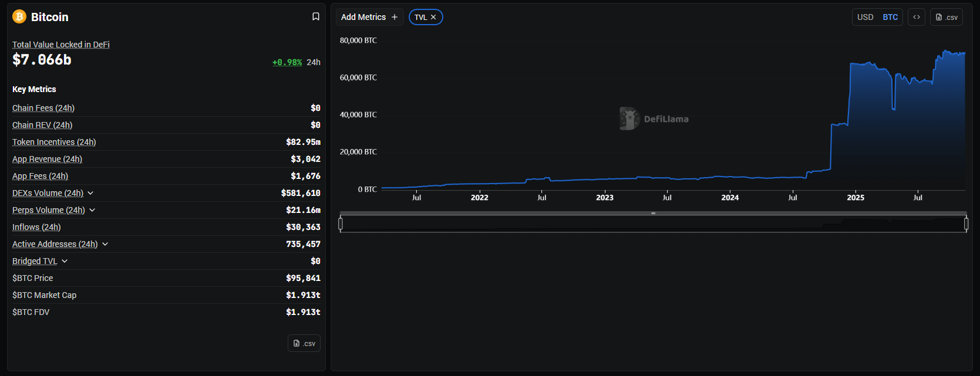Viewport: 980px width, 376px height.
Task: Click the +0.98% 24h change value
Action: point(287,62)
